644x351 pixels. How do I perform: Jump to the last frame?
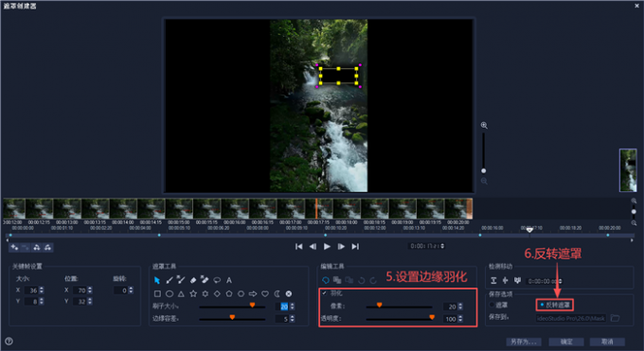tap(355, 246)
